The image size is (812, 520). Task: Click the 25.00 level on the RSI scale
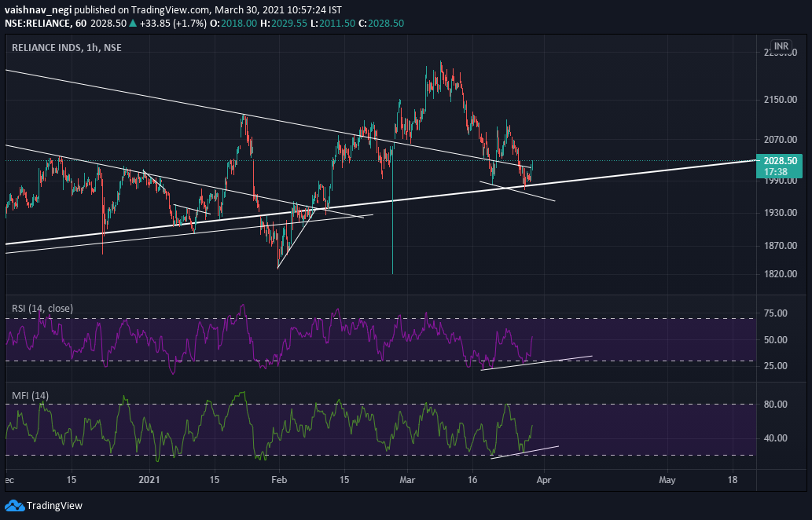pos(776,366)
